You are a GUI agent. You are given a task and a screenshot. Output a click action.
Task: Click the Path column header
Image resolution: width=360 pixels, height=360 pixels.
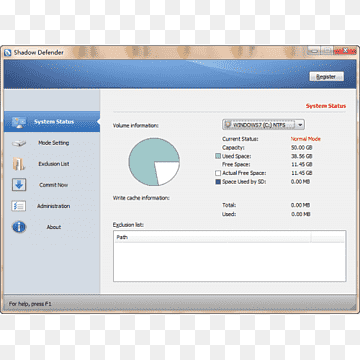coord(213,238)
